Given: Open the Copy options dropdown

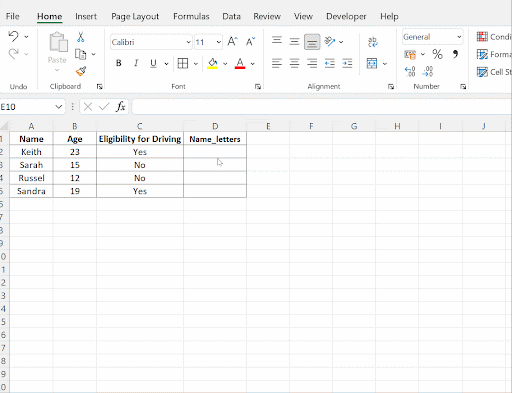Looking at the screenshot, I should coord(94,54).
